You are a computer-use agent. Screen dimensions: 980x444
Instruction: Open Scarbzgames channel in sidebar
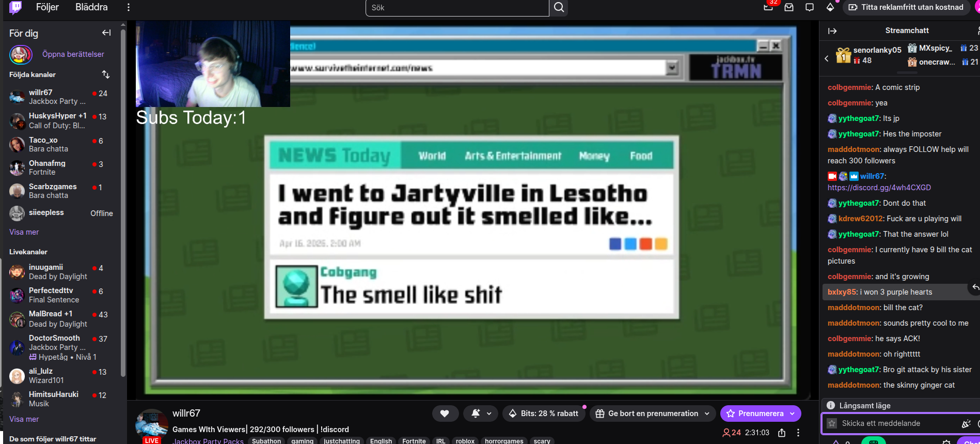(61, 191)
